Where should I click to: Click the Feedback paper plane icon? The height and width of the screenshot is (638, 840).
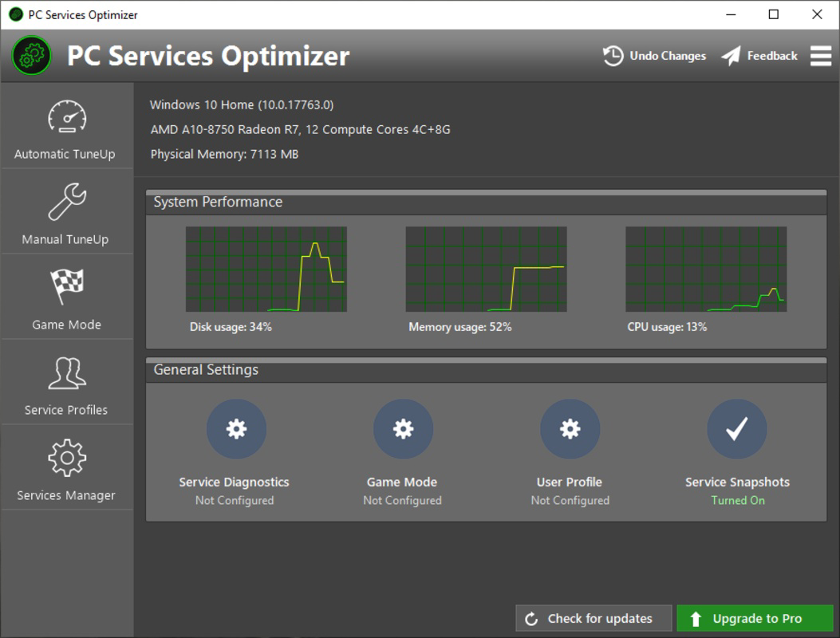(x=731, y=56)
